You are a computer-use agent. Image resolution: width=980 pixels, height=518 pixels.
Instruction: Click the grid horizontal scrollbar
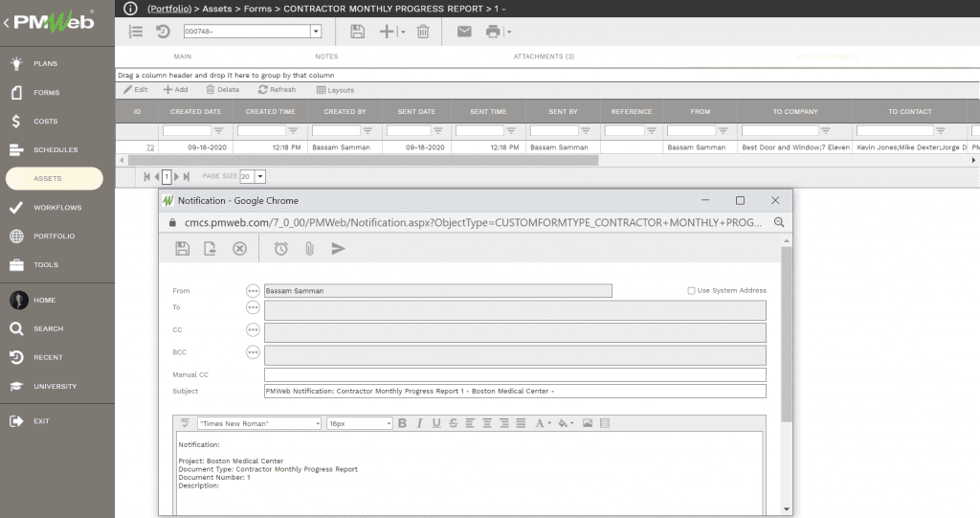(x=363, y=160)
